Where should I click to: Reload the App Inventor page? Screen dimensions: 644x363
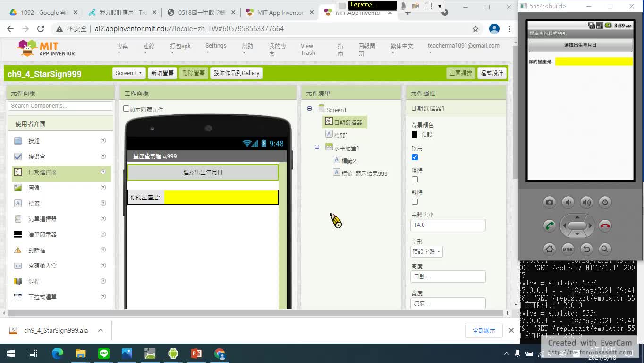[x=41, y=29]
